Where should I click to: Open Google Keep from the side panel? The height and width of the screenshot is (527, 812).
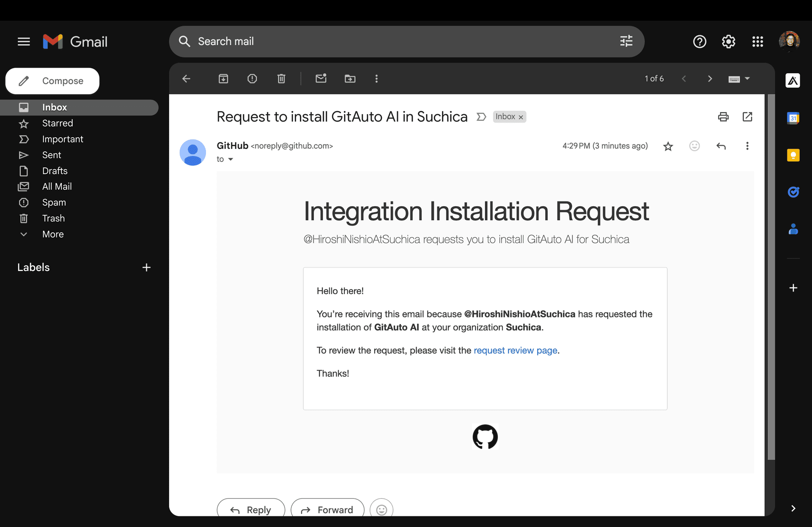click(x=793, y=155)
